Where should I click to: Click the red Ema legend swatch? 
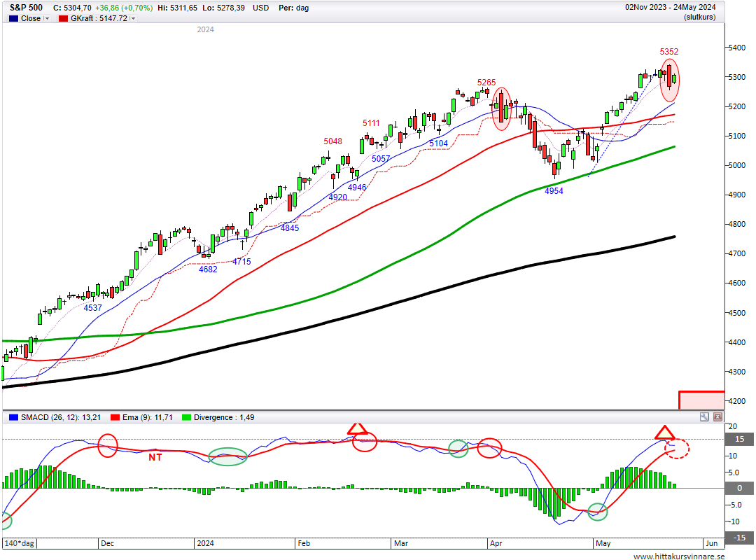115,417
